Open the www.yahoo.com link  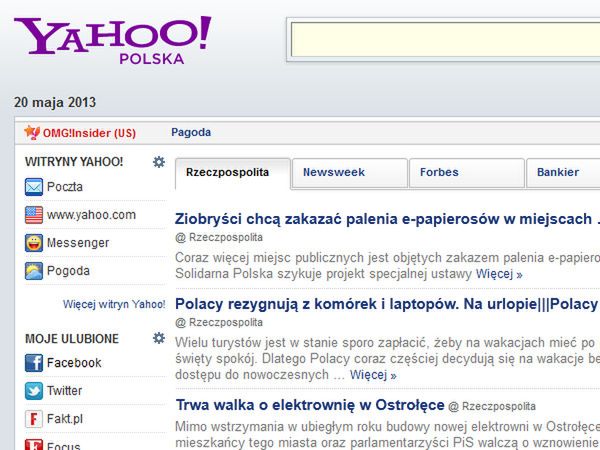click(x=91, y=215)
